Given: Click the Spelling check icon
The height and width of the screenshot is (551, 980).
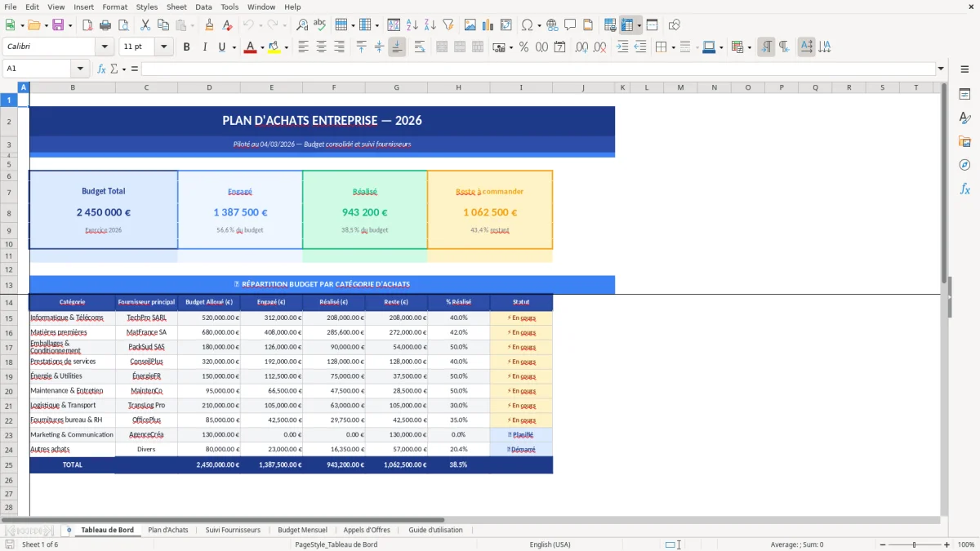Looking at the screenshot, I should pos(320,25).
